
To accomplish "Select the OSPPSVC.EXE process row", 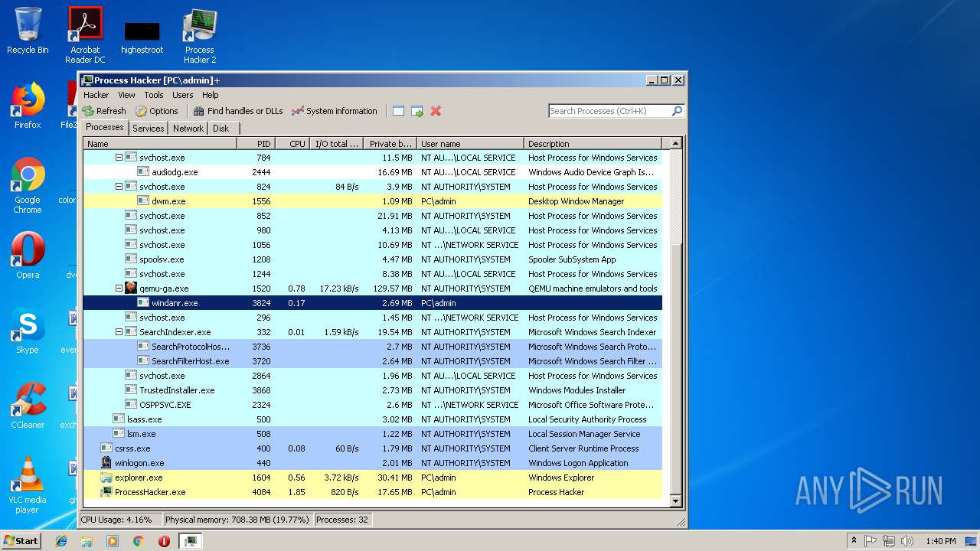I will tap(372, 405).
